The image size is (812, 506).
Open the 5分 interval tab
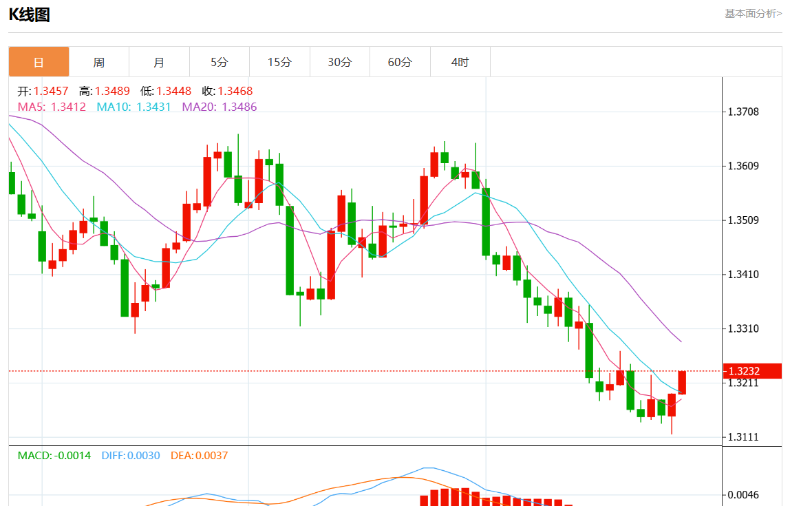coord(219,62)
